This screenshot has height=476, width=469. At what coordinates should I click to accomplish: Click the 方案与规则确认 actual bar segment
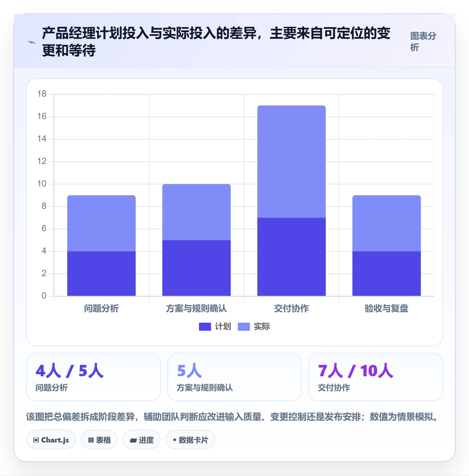pos(196,212)
